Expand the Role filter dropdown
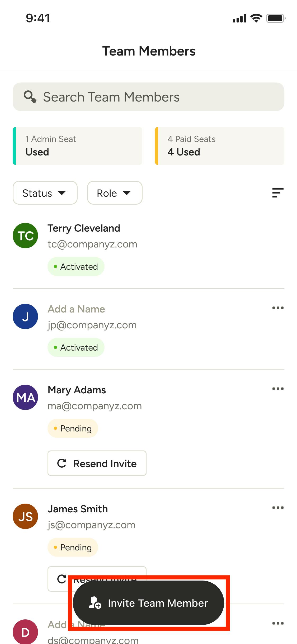This screenshot has height=644, width=297. [115, 193]
